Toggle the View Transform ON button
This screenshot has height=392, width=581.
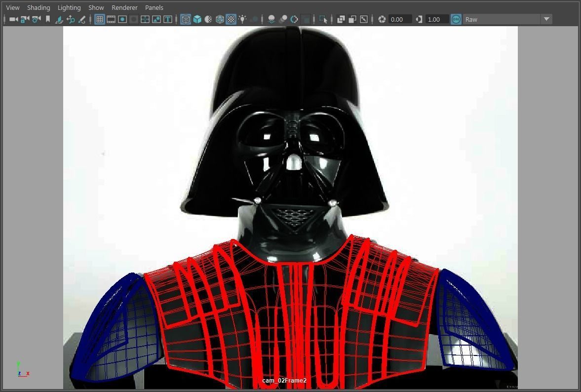456,19
